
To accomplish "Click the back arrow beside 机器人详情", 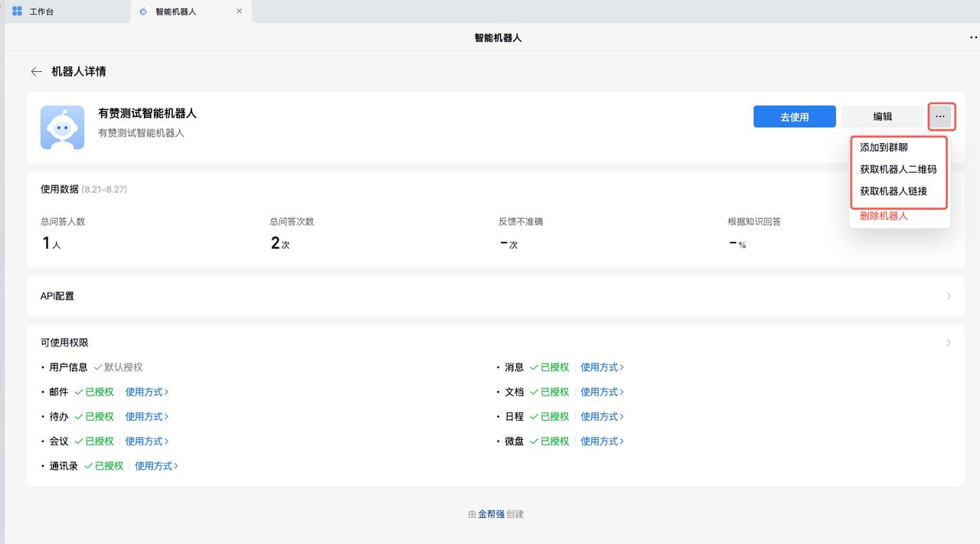I will coord(36,71).
